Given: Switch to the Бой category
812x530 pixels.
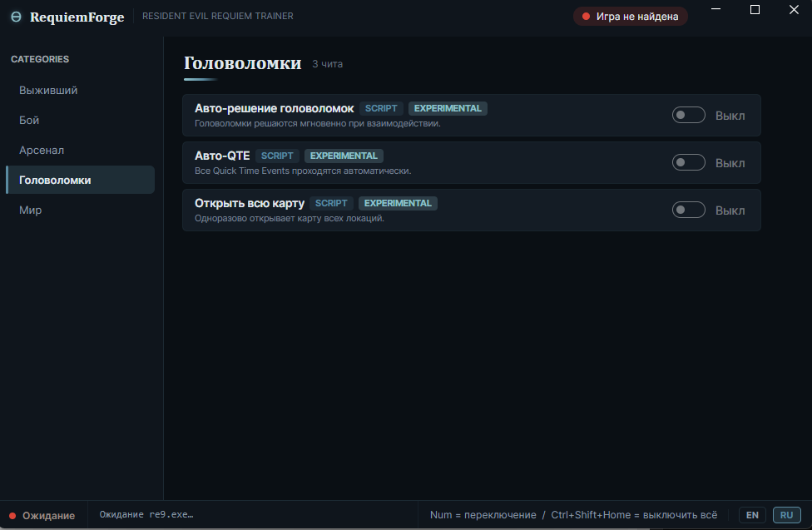Looking at the screenshot, I should tap(80, 120).
